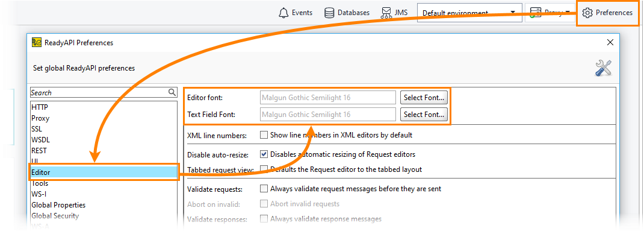Toggle Always validate response messages checkbox

click(x=264, y=219)
